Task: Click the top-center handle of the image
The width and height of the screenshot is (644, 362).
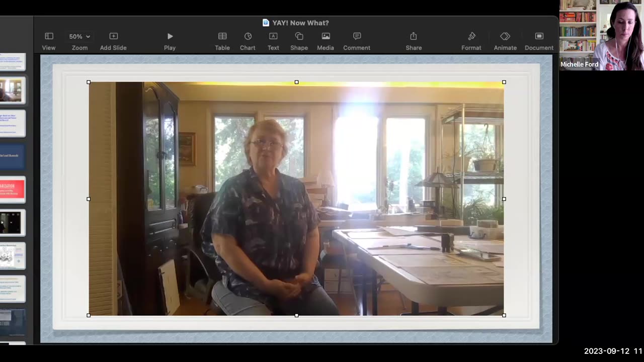Action: tap(296, 82)
